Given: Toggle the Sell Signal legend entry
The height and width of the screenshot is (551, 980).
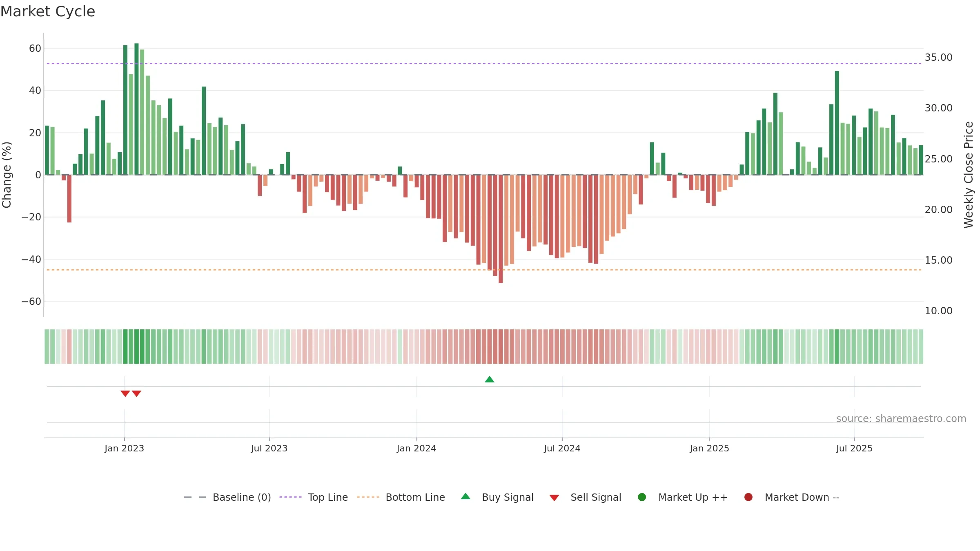Looking at the screenshot, I should (585, 497).
